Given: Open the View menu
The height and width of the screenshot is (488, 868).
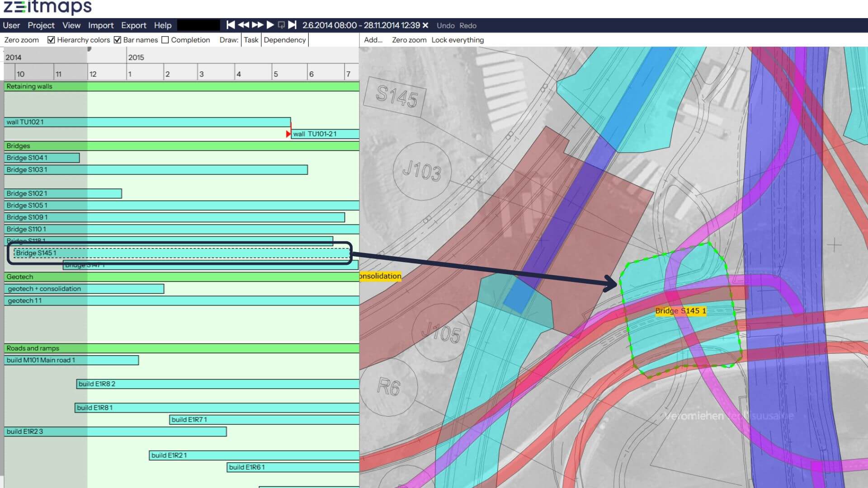Looking at the screenshot, I should [71, 25].
